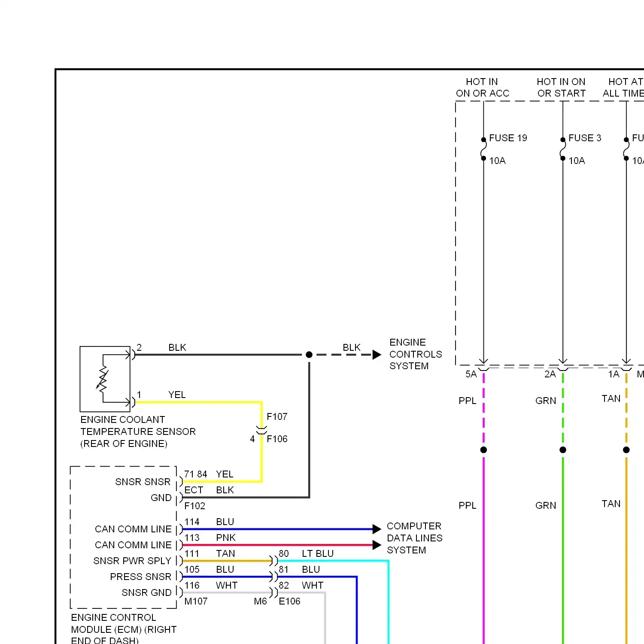Screen dimensions: 644x644
Task: Click the YEL label beside pins 71 84
Action: click(225, 474)
